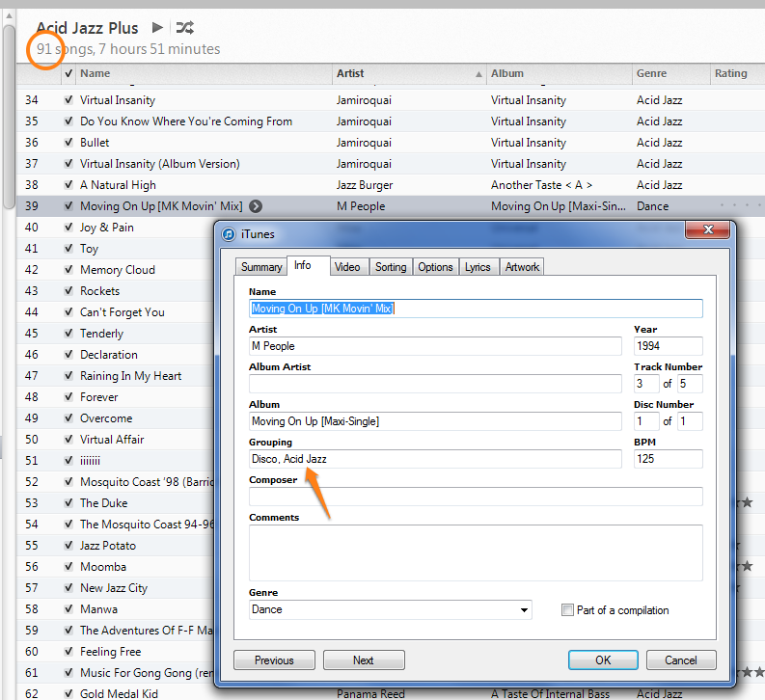Select the song New Jazz City

[x=114, y=588]
